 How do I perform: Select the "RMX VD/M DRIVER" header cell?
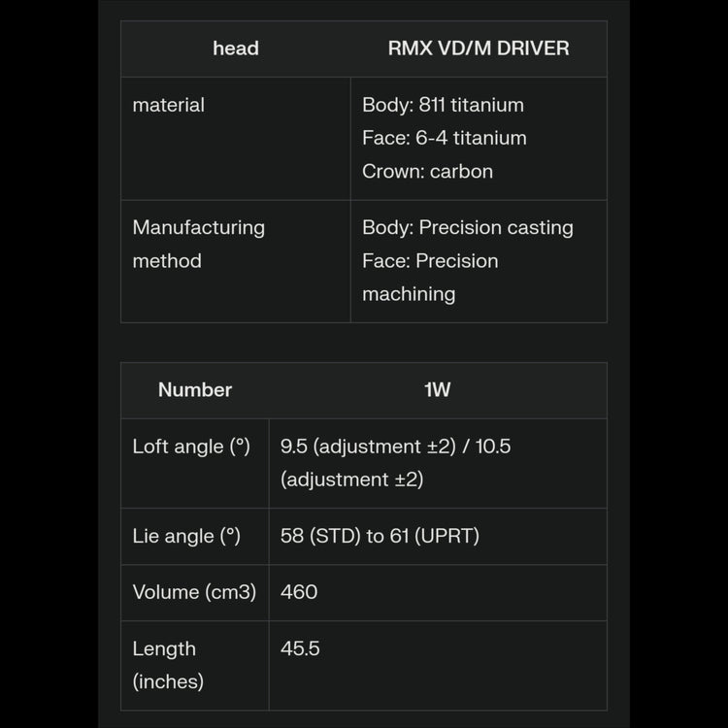point(479,49)
